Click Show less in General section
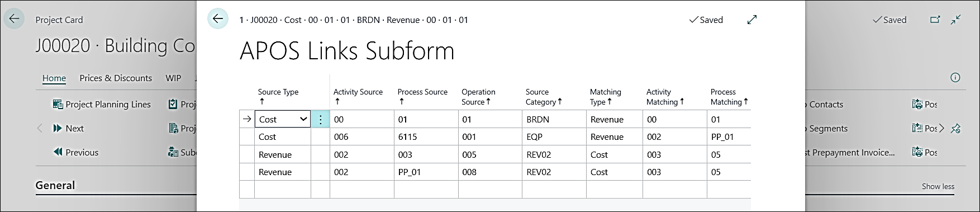 click(938, 186)
